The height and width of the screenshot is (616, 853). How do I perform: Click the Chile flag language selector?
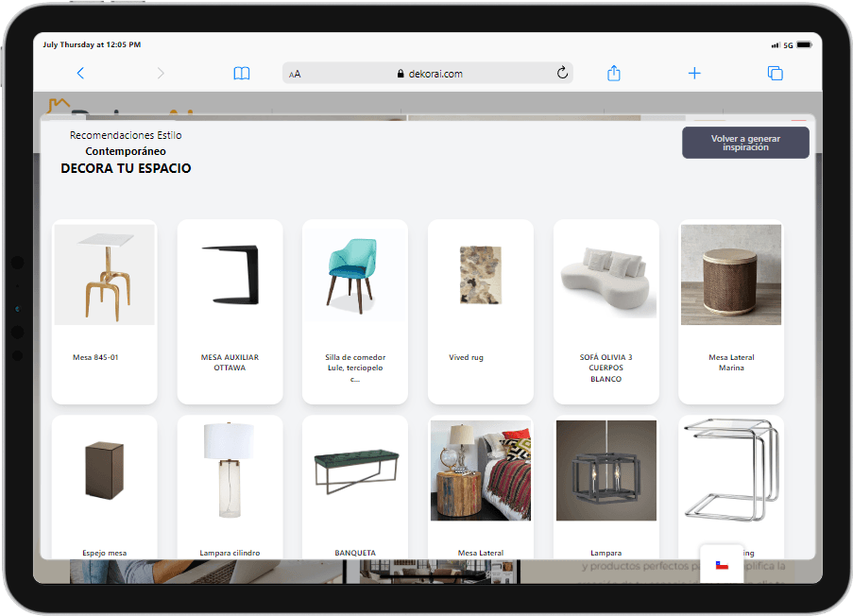(722, 565)
